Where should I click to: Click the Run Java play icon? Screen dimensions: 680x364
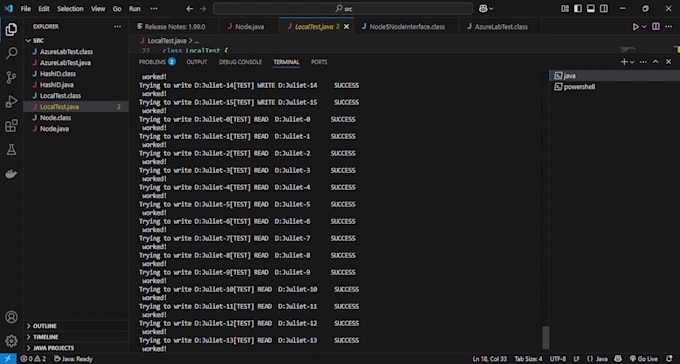point(635,27)
